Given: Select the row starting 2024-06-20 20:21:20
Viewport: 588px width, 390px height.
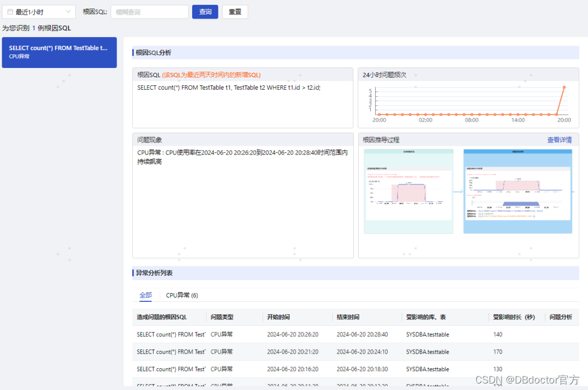Looking at the screenshot, I should coord(356,352).
